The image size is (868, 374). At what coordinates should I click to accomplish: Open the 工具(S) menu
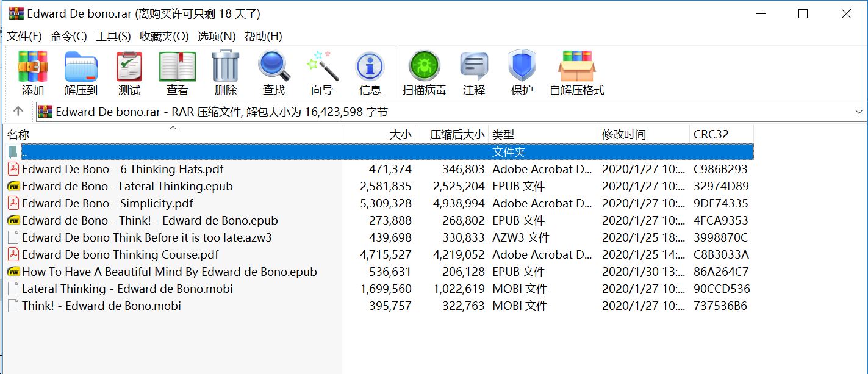[x=113, y=37]
